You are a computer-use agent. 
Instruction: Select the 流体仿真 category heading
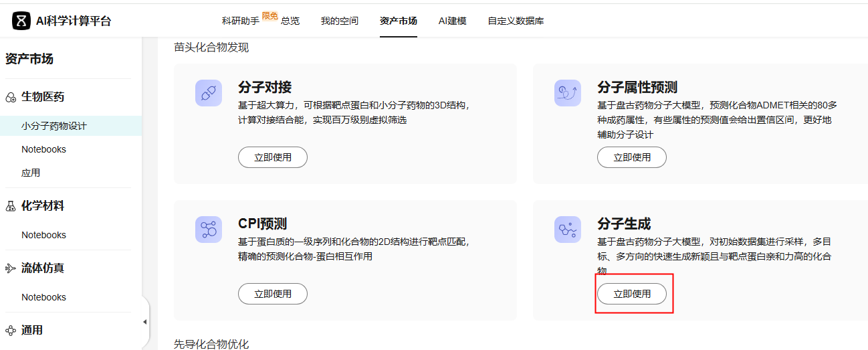tap(43, 268)
